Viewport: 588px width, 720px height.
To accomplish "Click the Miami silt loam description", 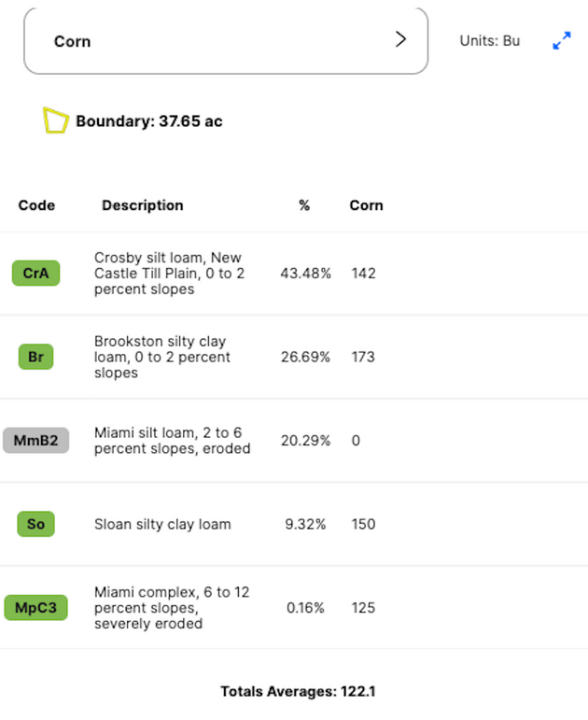I will point(172,440).
